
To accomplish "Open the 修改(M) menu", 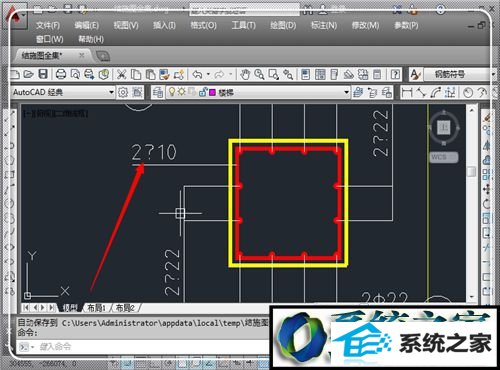I will click(365, 25).
